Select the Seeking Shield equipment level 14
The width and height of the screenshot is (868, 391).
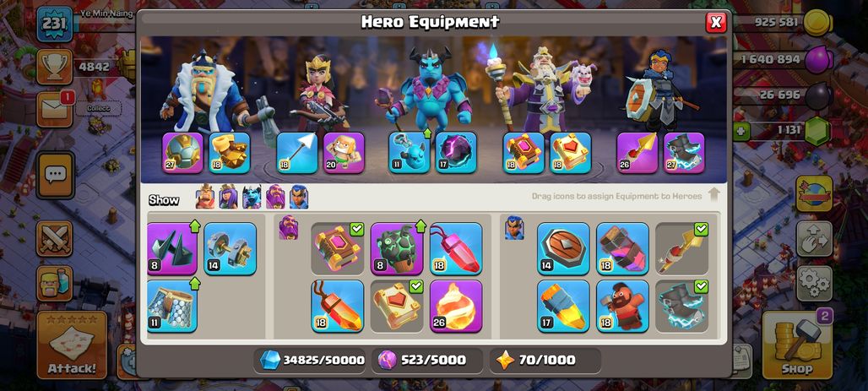pyautogui.click(x=563, y=248)
